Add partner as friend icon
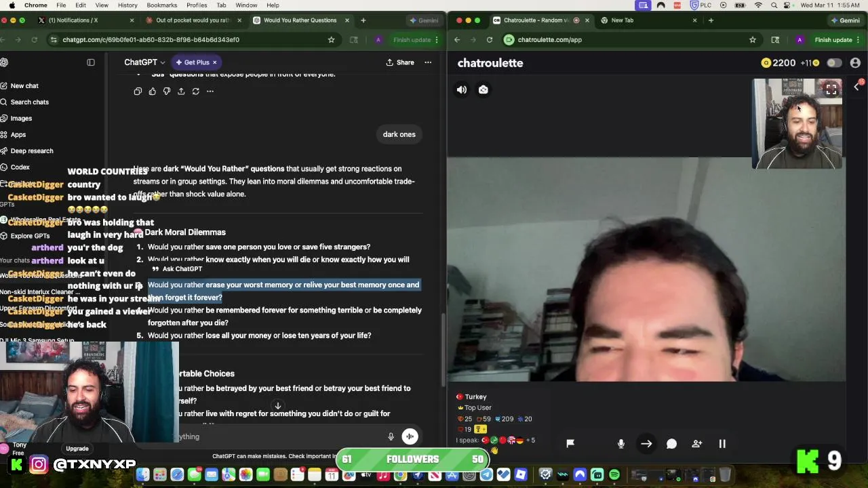 (697, 443)
